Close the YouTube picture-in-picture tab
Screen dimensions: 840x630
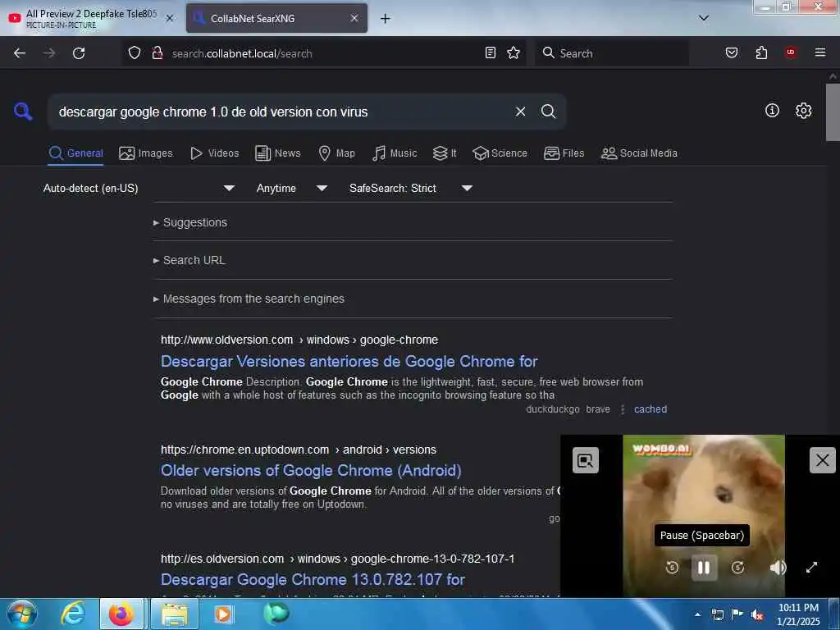pos(169,18)
